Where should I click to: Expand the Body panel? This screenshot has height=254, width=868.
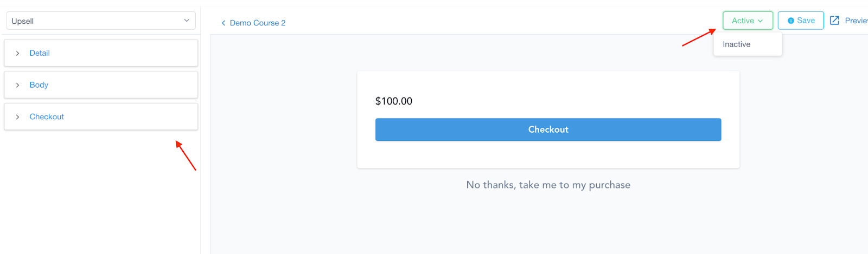(x=101, y=85)
